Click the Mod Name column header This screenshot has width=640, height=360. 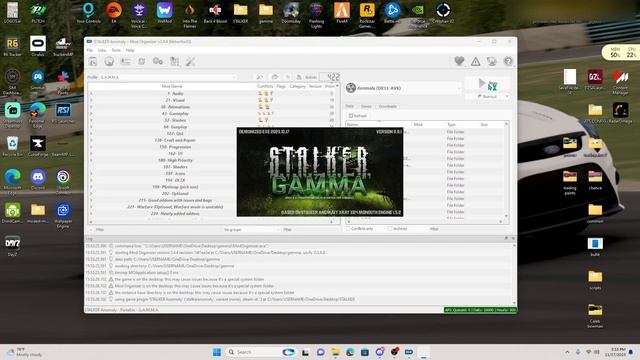pyautogui.click(x=172, y=86)
